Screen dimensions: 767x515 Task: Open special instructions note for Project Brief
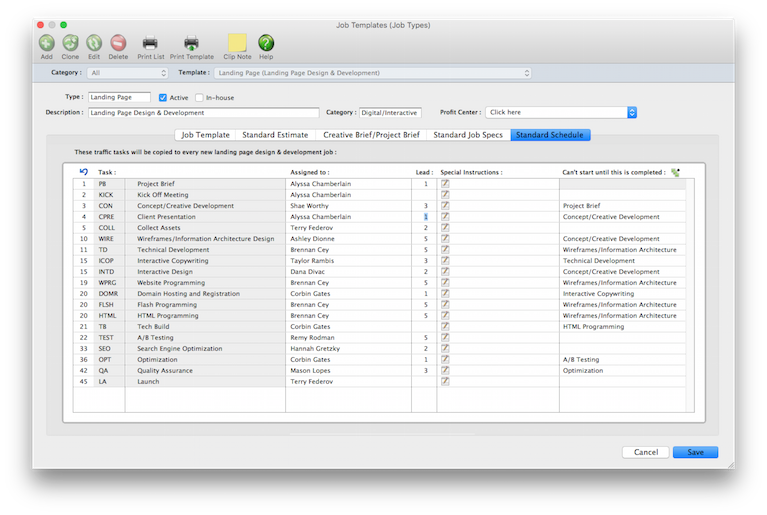[445, 184]
